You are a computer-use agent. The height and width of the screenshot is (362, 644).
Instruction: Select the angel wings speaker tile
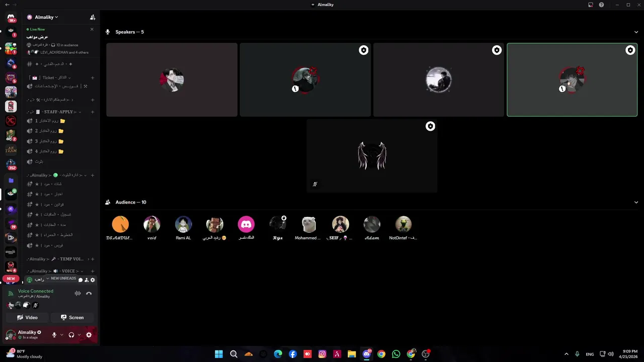pos(372,156)
